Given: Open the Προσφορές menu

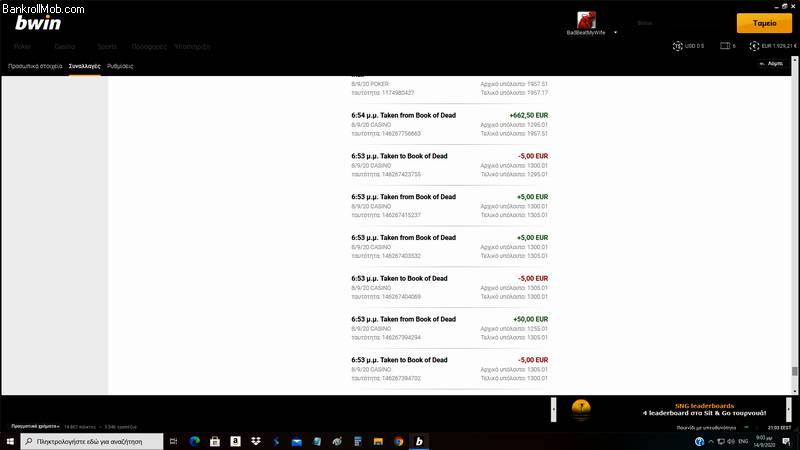Looking at the screenshot, I should 149,46.
